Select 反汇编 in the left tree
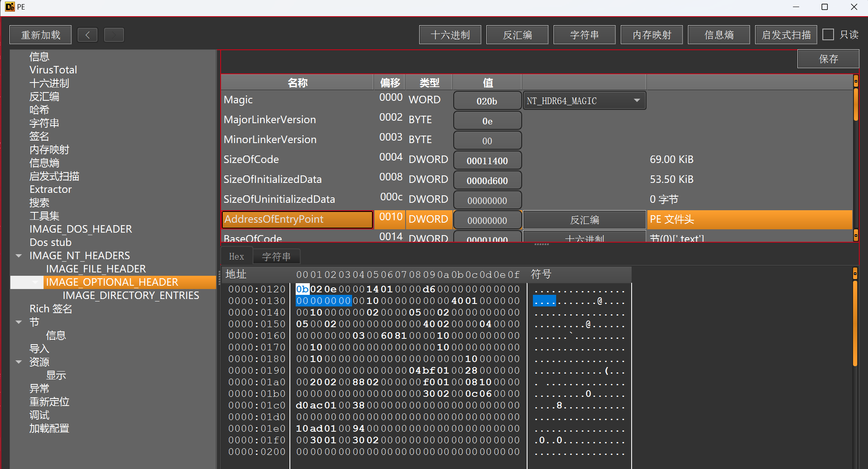 (x=44, y=97)
